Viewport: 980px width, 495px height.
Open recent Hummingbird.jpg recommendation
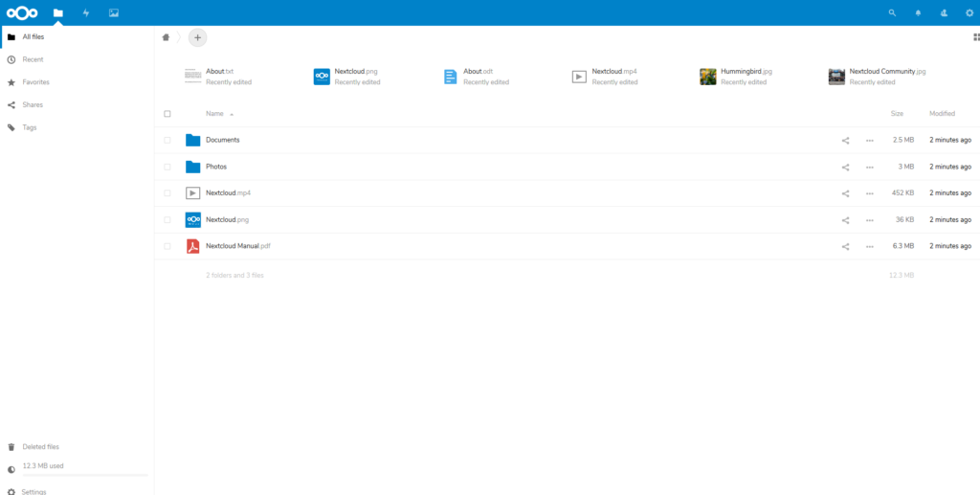(734, 77)
